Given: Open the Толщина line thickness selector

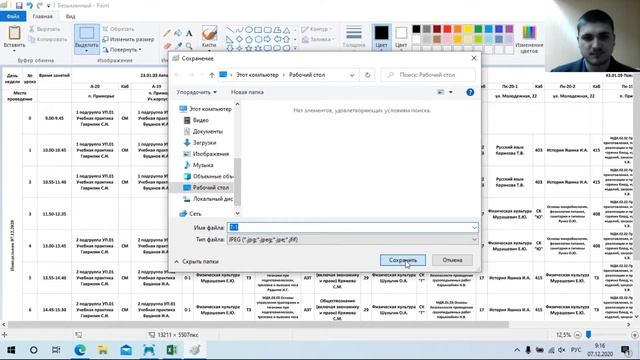Looking at the screenshot, I should [x=354, y=37].
